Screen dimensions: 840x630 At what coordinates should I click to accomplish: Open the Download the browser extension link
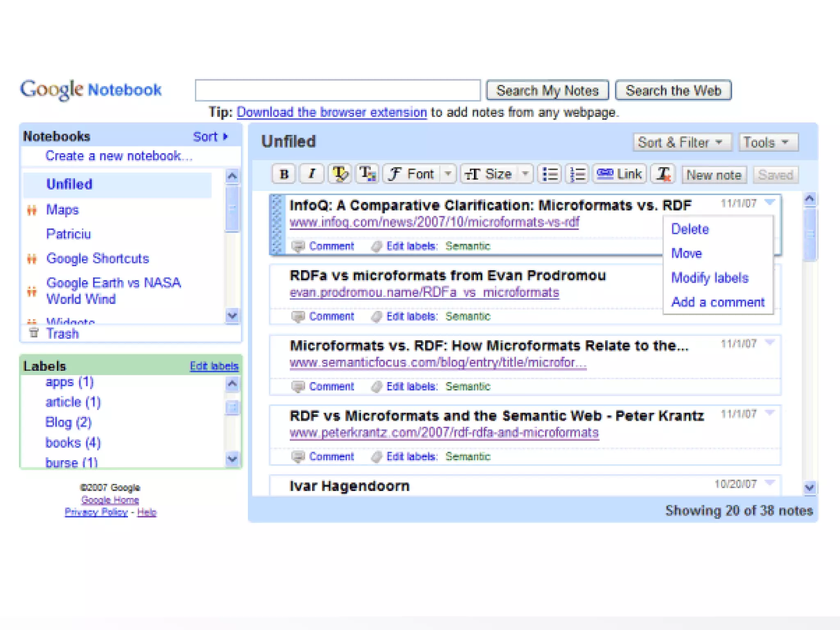331,112
